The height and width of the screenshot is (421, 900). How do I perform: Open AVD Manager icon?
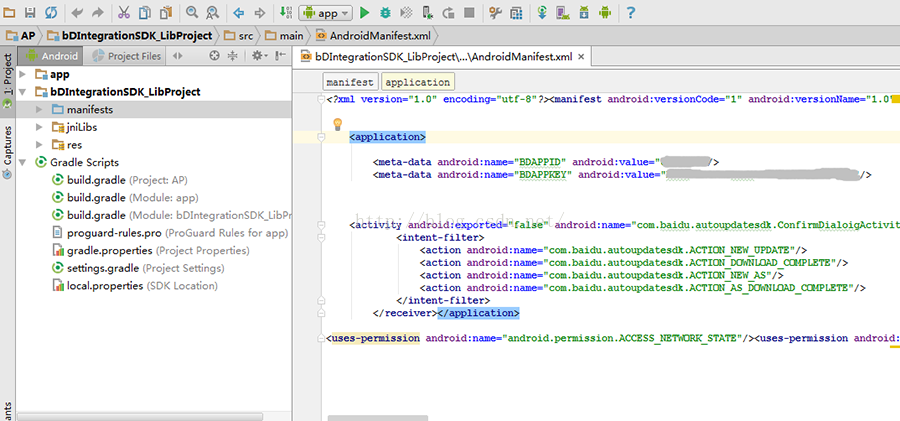(x=563, y=12)
